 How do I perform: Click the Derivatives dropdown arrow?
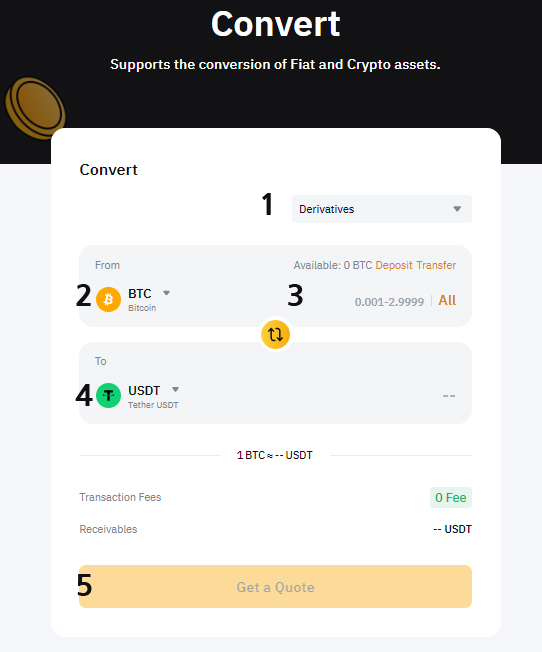457,209
